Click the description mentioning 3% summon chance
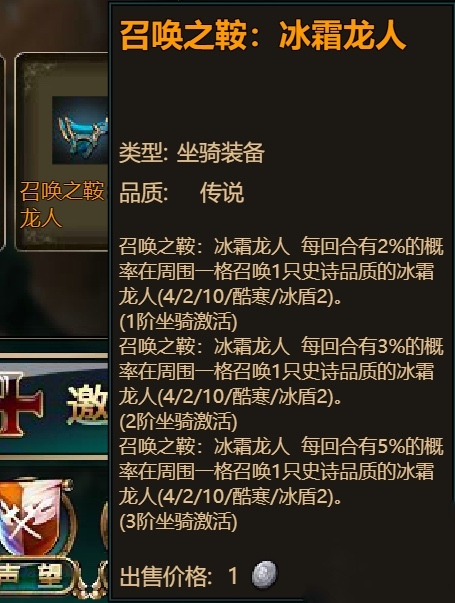 click(281, 371)
